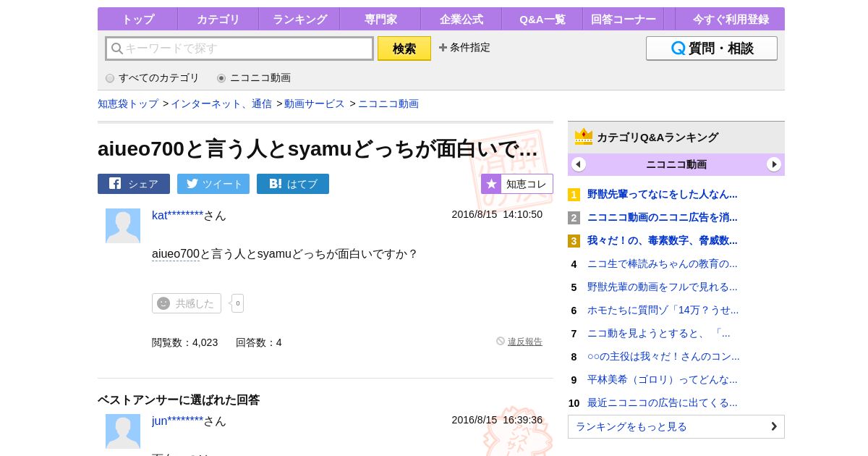Open ranking link ○○の主役は我々だ！さんのコン...
868x456 pixels.
663,356
